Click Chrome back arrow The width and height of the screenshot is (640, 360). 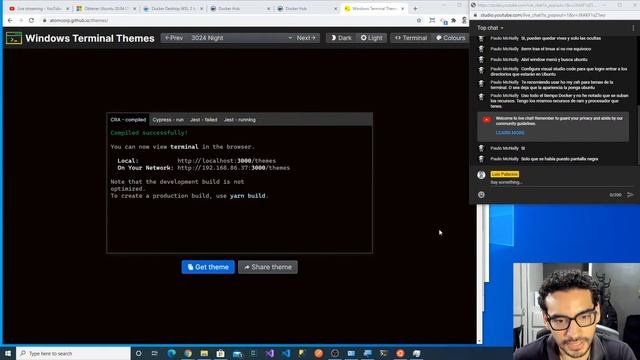[10, 20]
